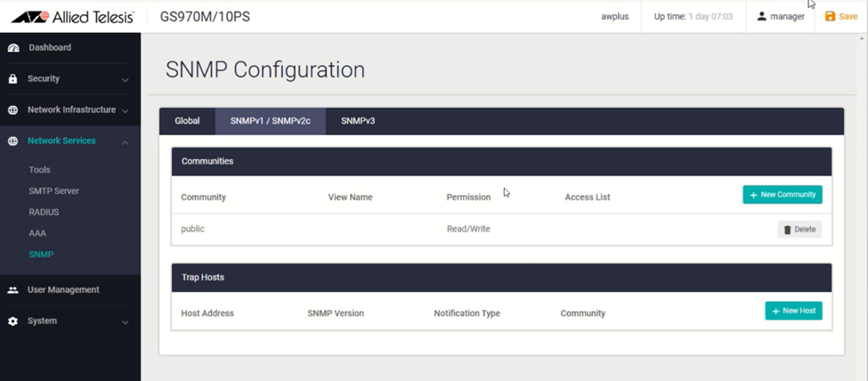The height and width of the screenshot is (381, 868).
Task: Collapse the Network Services chevron
Action: coord(126,142)
